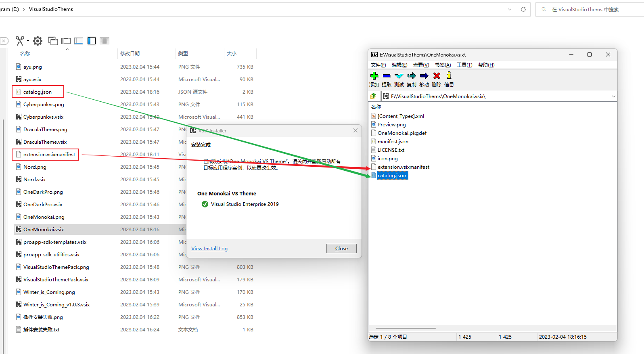Click the horizontal scrollbar in 7-Zip file list
The image size is (644, 354).
[406, 328]
